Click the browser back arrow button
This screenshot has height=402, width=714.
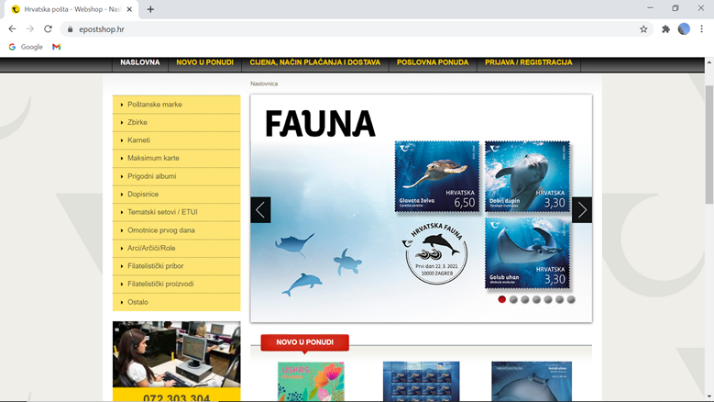(12, 29)
